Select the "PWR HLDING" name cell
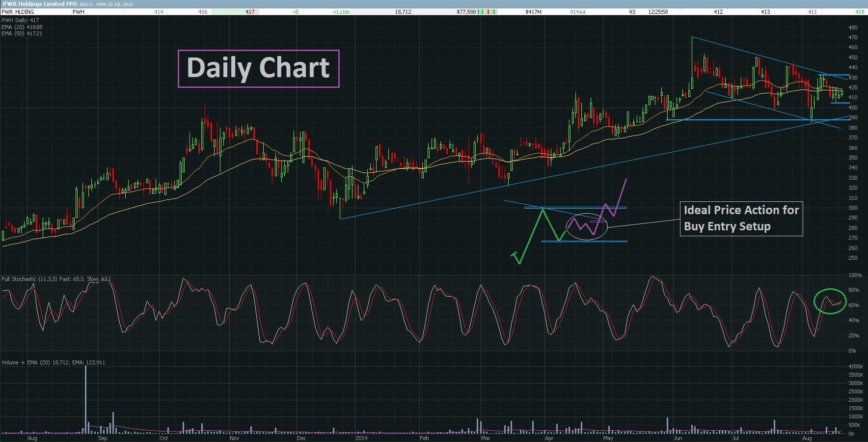The image size is (868, 442). click(18, 12)
